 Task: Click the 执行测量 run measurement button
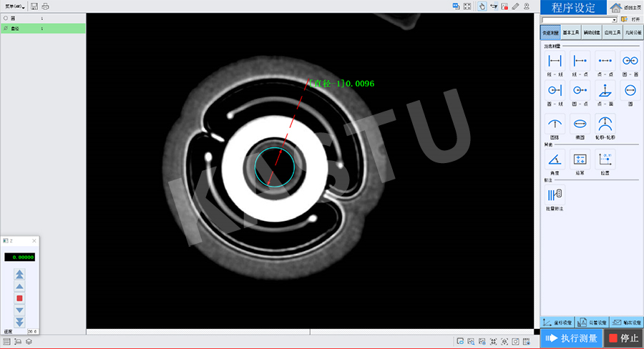[x=571, y=338]
